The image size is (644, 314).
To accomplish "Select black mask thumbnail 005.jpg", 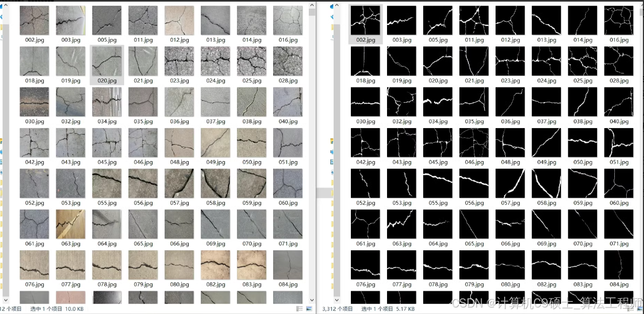I will click(438, 21).
